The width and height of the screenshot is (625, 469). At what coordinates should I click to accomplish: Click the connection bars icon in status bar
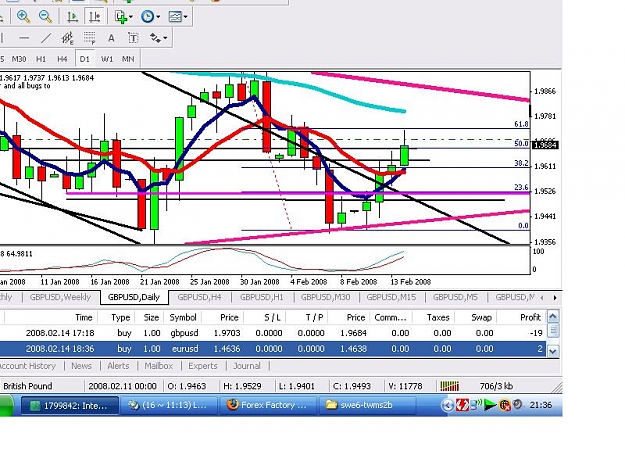tap(450, 386)
